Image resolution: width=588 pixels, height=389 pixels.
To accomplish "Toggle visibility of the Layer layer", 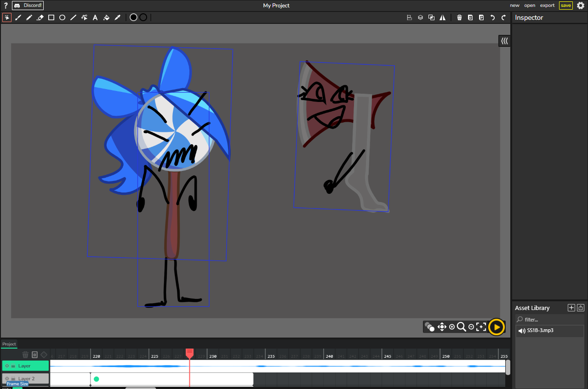I will (x=7, y=366).
